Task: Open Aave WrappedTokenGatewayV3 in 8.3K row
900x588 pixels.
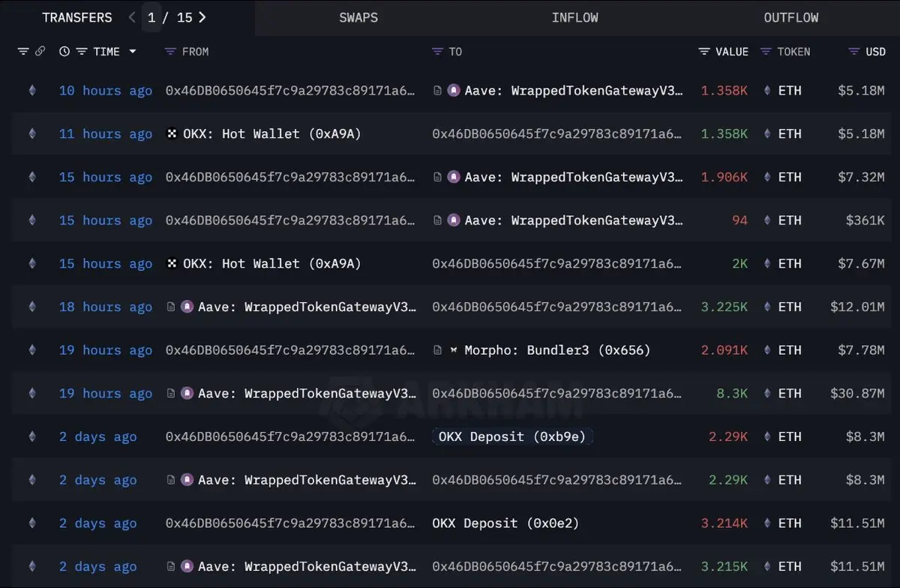Action: (x=307, y=394)
